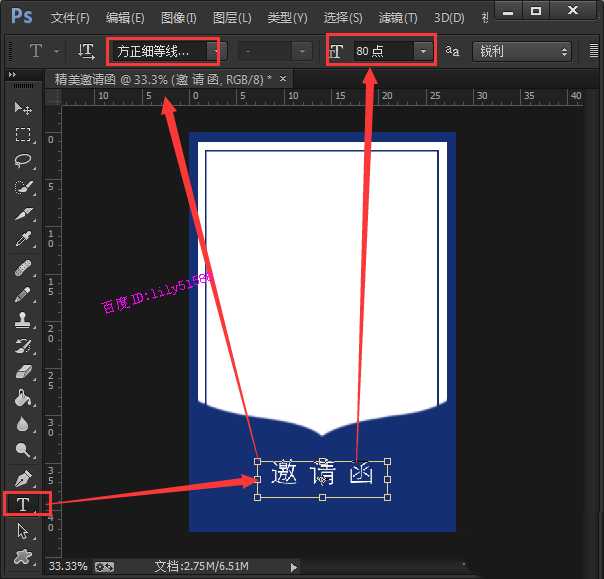Minimize the Photoshop window
Image resolution: width=604 pixels, height=579 pixels.
click(x=508, y=11)
